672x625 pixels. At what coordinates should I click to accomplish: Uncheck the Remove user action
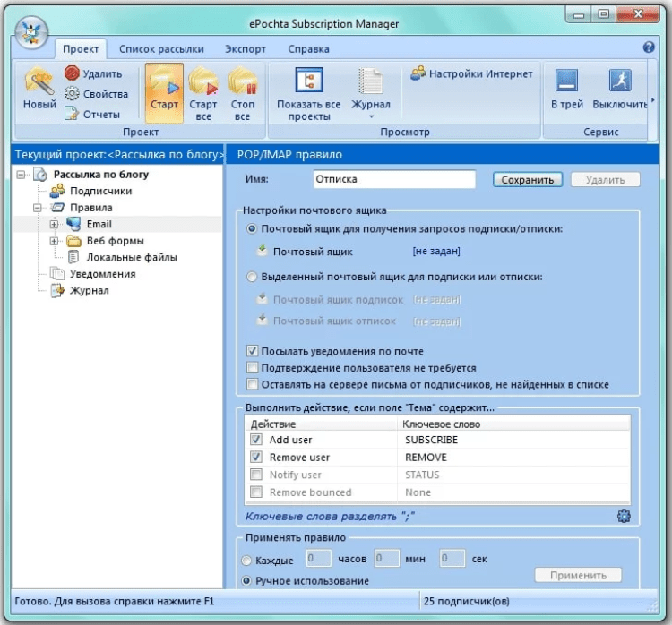pos(256,457)
